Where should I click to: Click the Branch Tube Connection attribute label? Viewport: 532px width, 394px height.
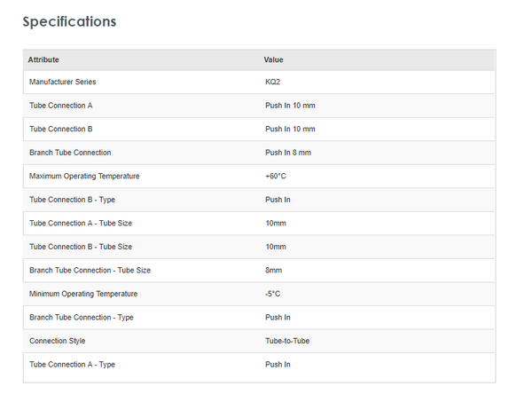tap(70, 153)
